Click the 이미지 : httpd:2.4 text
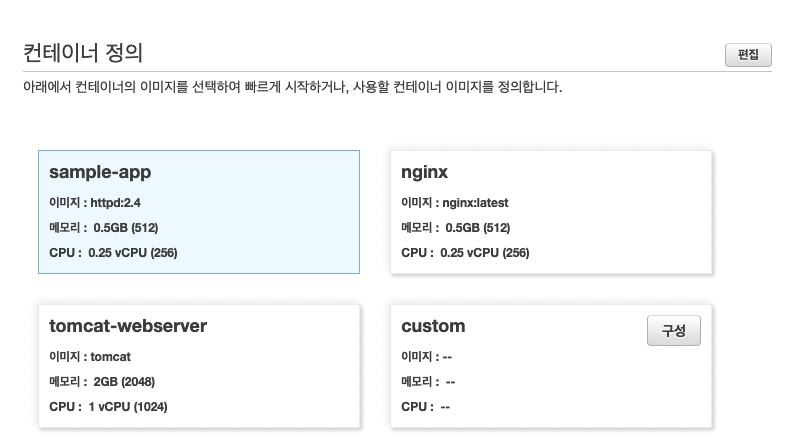 (x=95, y=203)
